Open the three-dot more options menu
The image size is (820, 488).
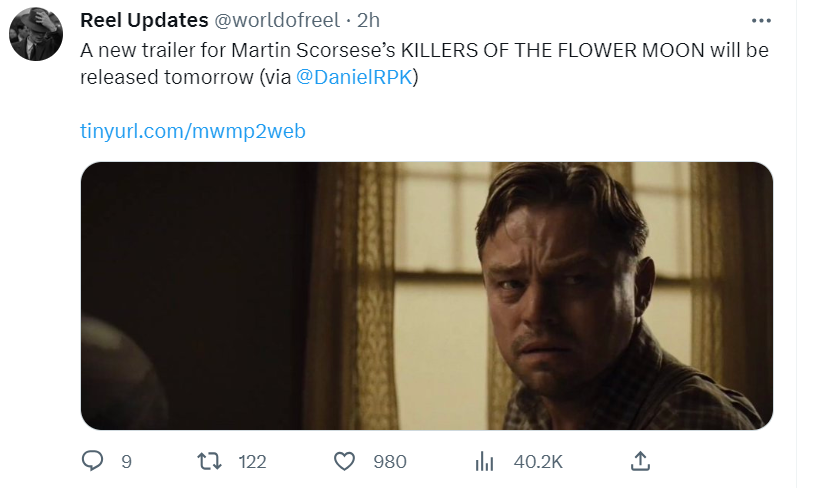pyautogui.click(x=761, y=20)
